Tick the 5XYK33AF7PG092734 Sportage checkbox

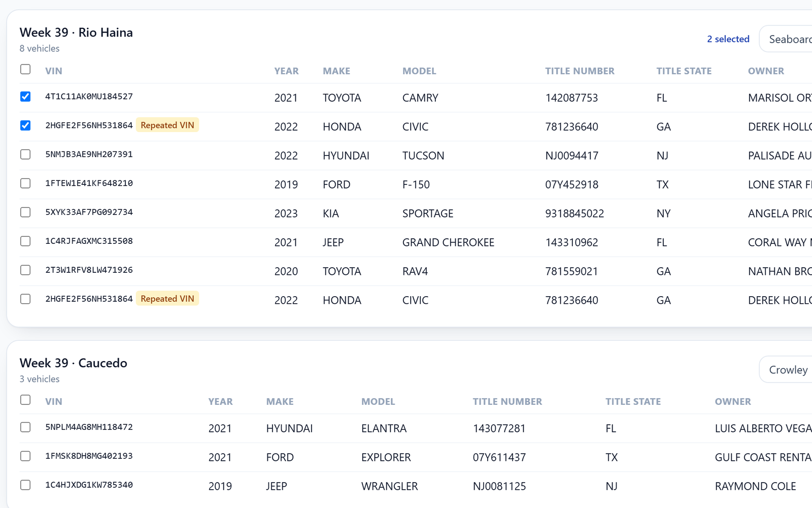point(25,212)
